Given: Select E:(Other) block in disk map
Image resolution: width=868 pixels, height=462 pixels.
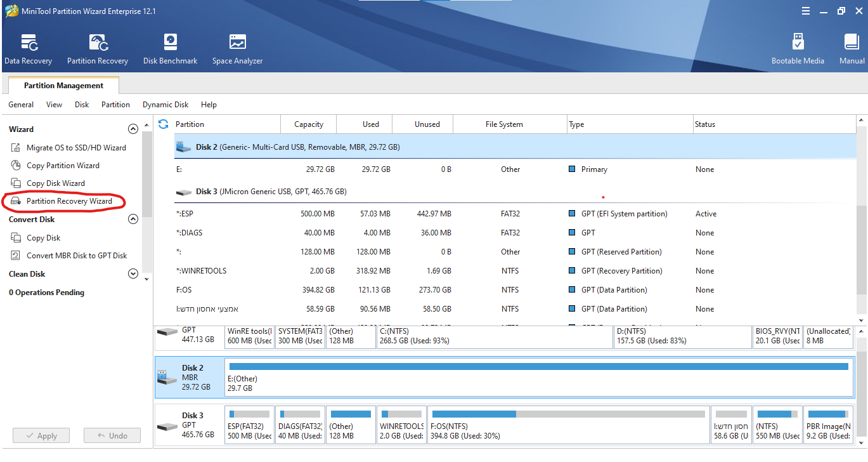Looking at the screenshot, I should 539,377.
